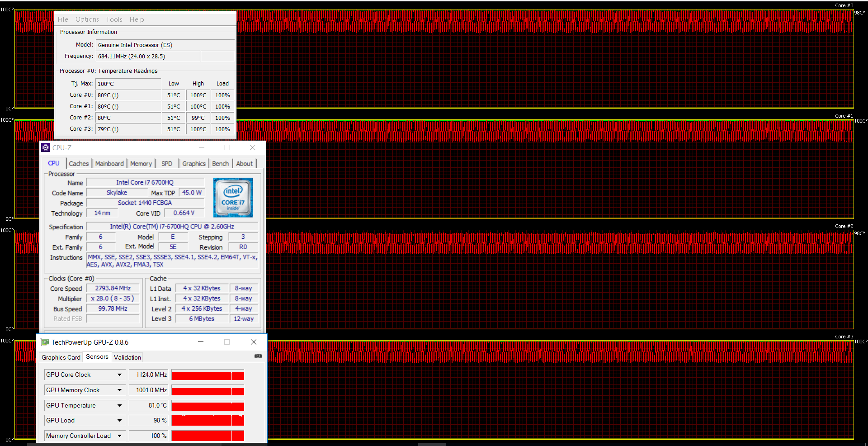Expand the GPU Core Clock sensor dropdown

[x=120, y=375]
